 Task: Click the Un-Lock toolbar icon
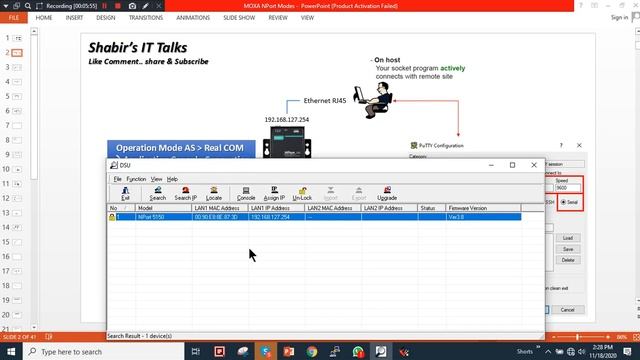click(302, 193)
